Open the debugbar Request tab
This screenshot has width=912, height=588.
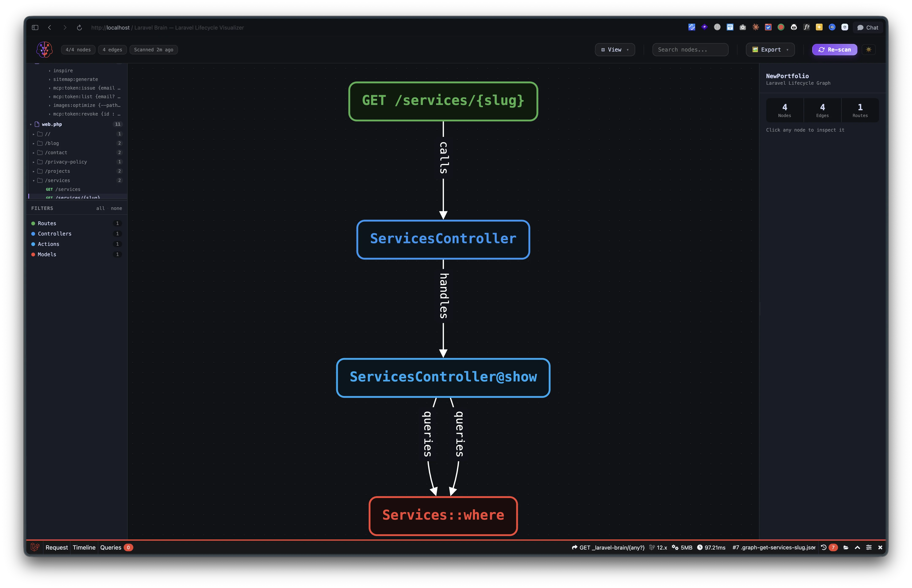point(56,547)
